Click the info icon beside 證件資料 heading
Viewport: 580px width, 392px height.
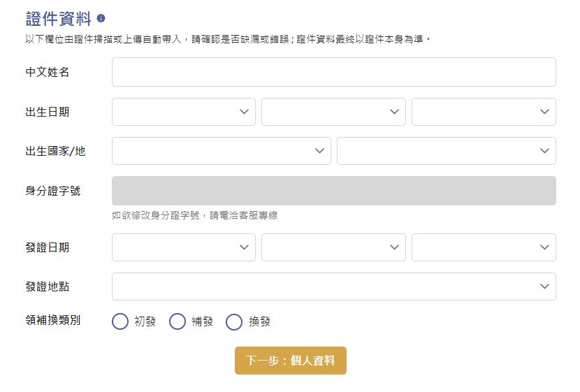point(101,18)
